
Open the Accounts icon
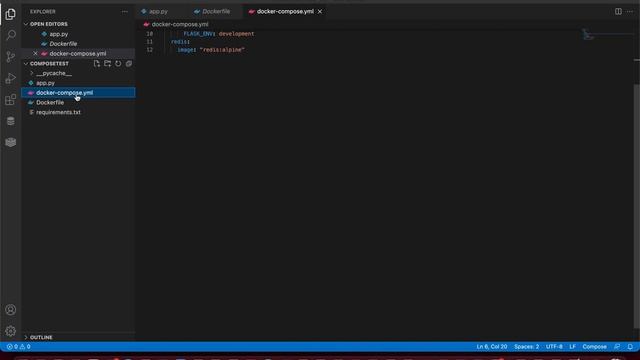pos(11,310)
